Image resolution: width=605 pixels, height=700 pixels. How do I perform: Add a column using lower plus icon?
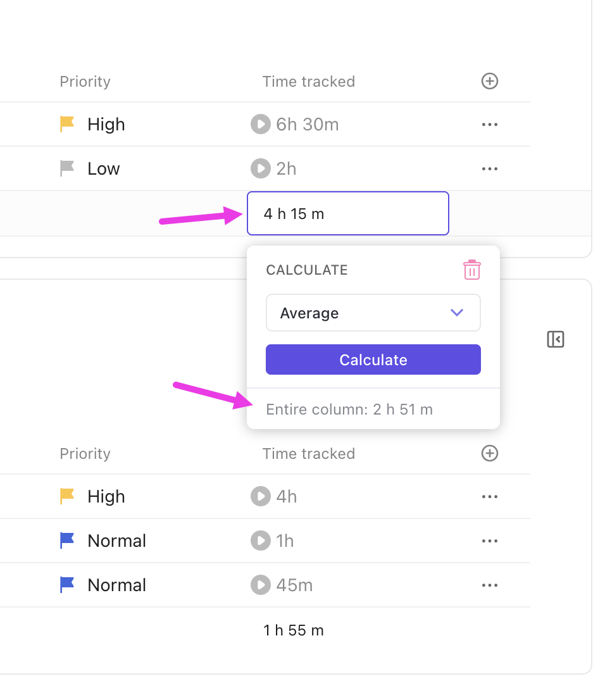coord(490,453)
